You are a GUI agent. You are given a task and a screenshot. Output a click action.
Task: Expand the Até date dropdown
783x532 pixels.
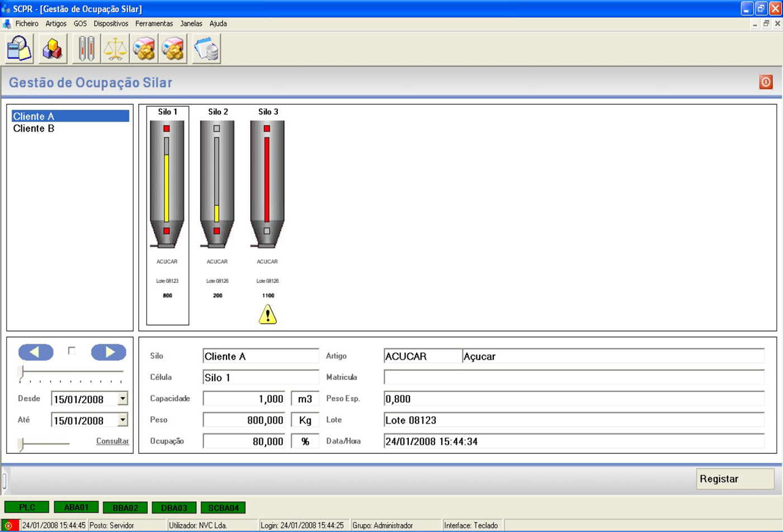[x=122, y=420]
